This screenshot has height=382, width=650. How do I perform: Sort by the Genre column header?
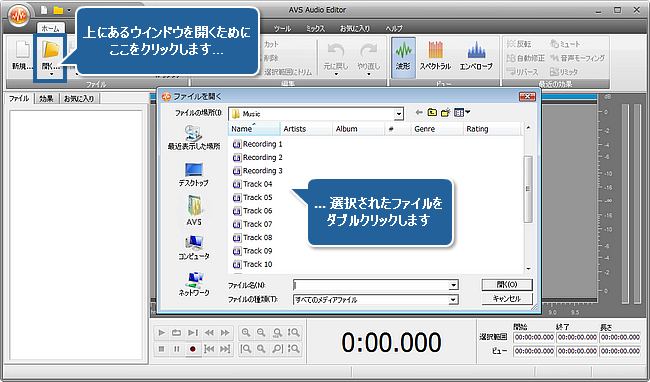(437, 129)
